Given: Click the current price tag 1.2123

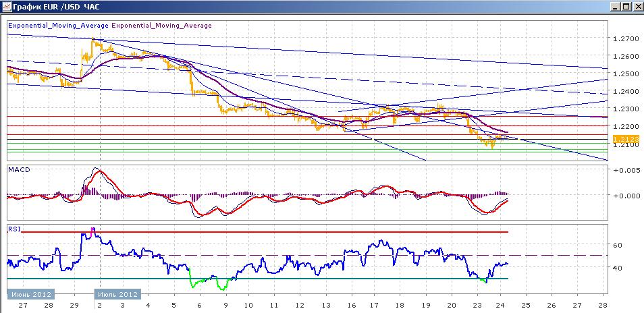Looking at the screenshot, I should [x=626, y=139].
